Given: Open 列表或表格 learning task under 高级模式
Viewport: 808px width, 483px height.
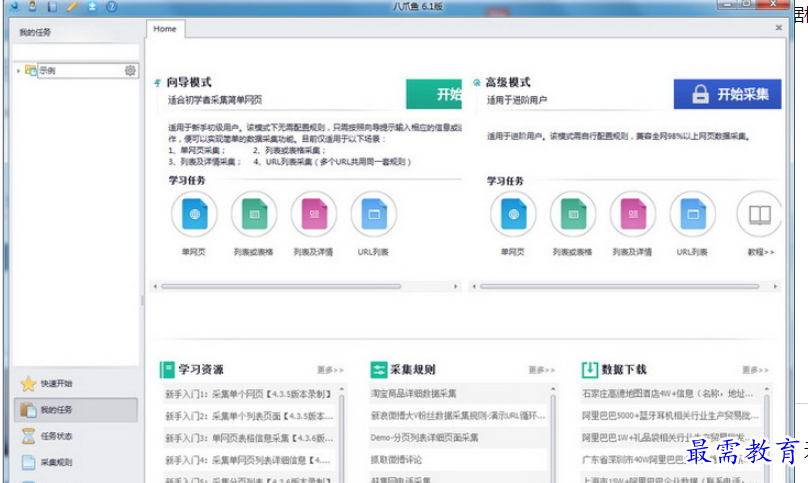Looking at the screenshot, I should point(573,214).
